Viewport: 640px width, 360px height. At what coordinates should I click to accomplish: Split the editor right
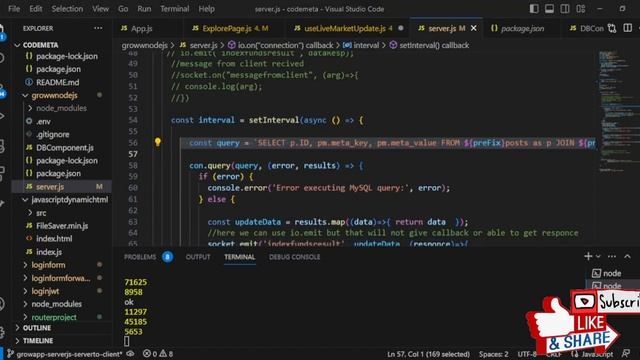point(628,28)
